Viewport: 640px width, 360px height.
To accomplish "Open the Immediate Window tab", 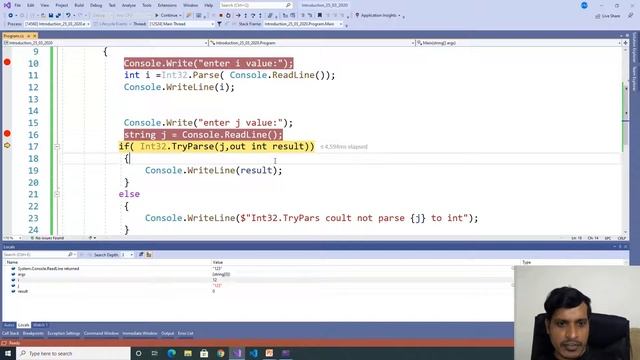I will (x=140, y=333).
